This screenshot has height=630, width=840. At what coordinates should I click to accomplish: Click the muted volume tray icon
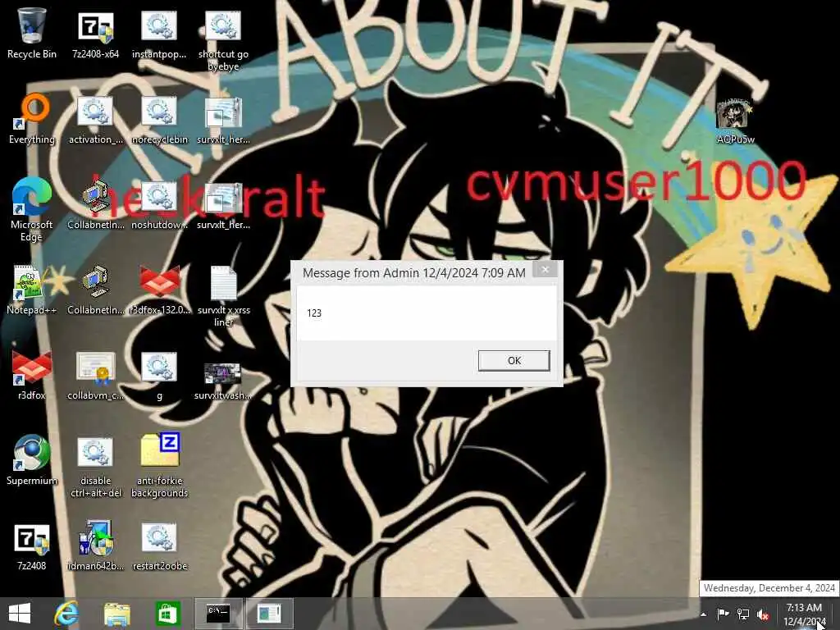[x=763, y=614]
